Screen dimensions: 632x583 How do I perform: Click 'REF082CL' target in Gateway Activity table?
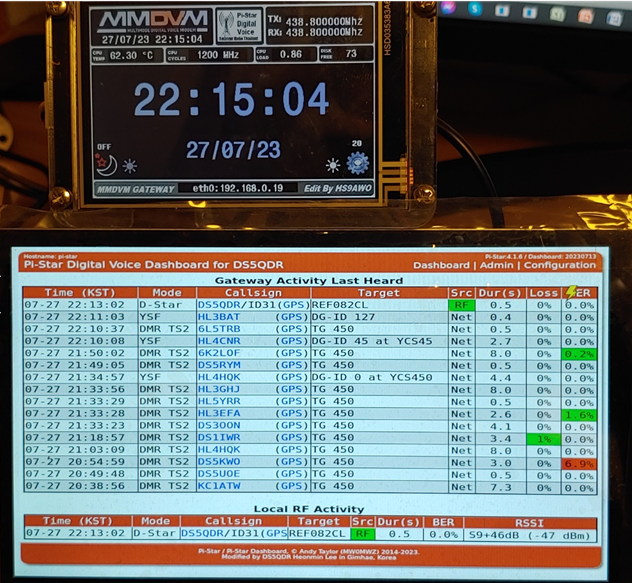(x=340, y=305)
